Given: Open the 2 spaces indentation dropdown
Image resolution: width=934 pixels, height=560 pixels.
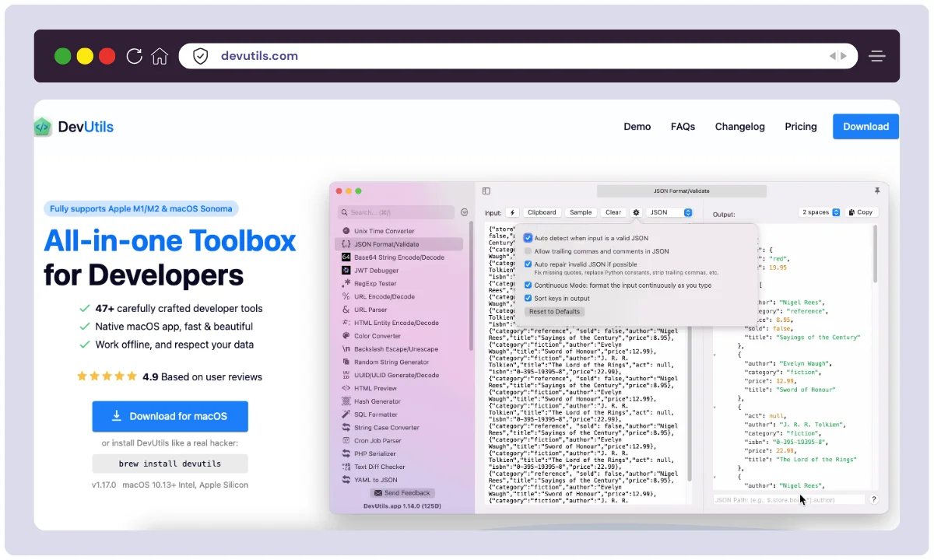Looking at the screenshot, I should 821,212.
